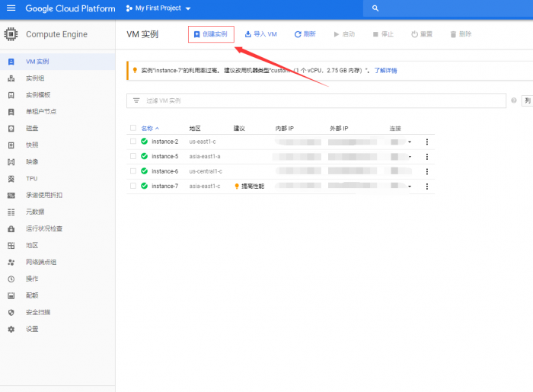Expand connection dropdown for instance-2

[x=410, y=142]
